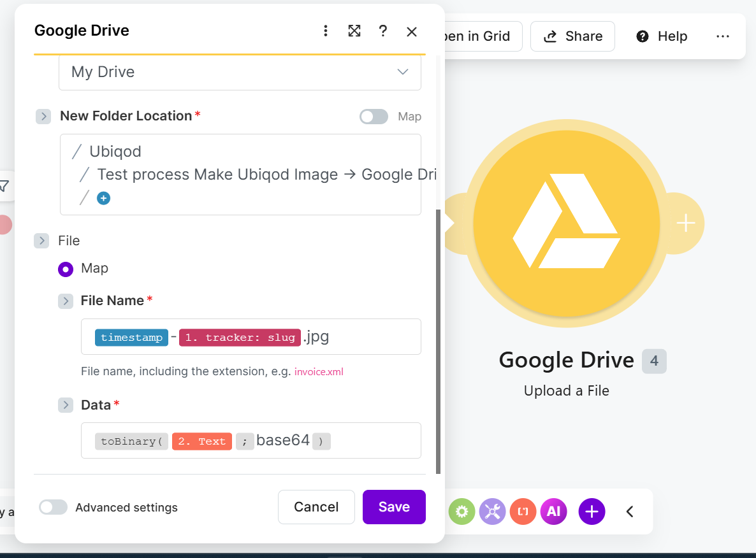Click the dialog's vertical scrollbar

coord(439,341)
